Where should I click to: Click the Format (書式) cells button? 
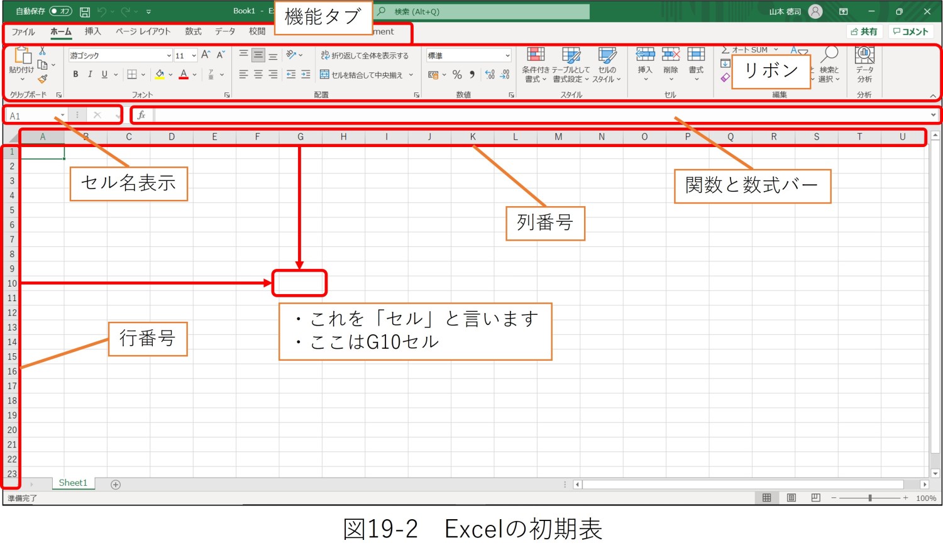[696, 65]
